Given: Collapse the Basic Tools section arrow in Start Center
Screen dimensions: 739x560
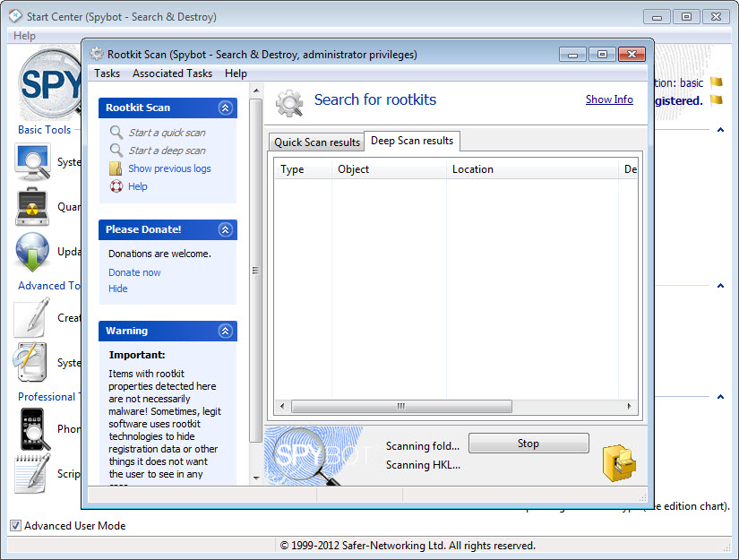Looking at the screenshot, I should (x=720, y=130).
